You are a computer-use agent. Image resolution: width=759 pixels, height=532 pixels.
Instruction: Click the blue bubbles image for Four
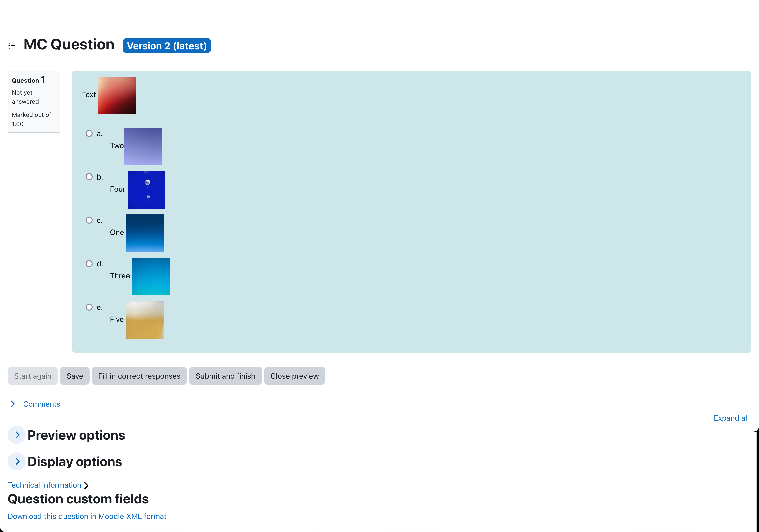[x=146, y=190]
